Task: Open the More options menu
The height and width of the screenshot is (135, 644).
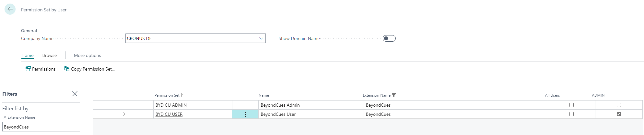Action: pos(87,55)
